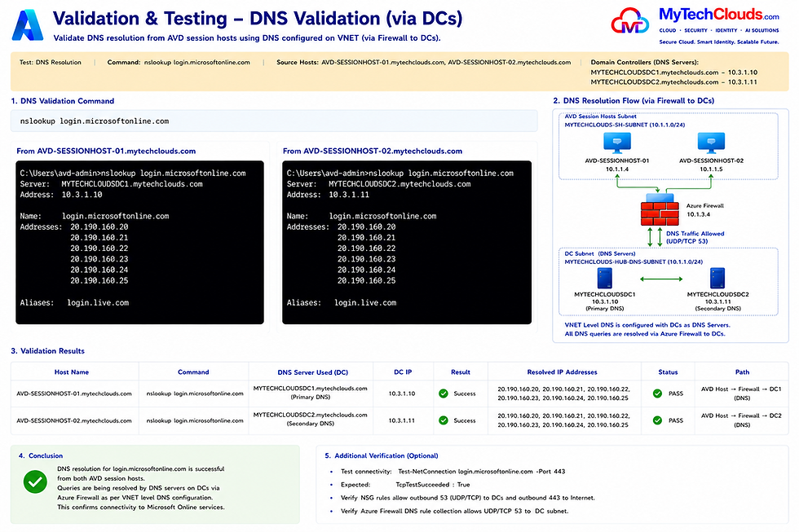Select the AVD-SESSIONHOST-02 monitor icon in diagram
799x532 pixels.
(711, 143)
